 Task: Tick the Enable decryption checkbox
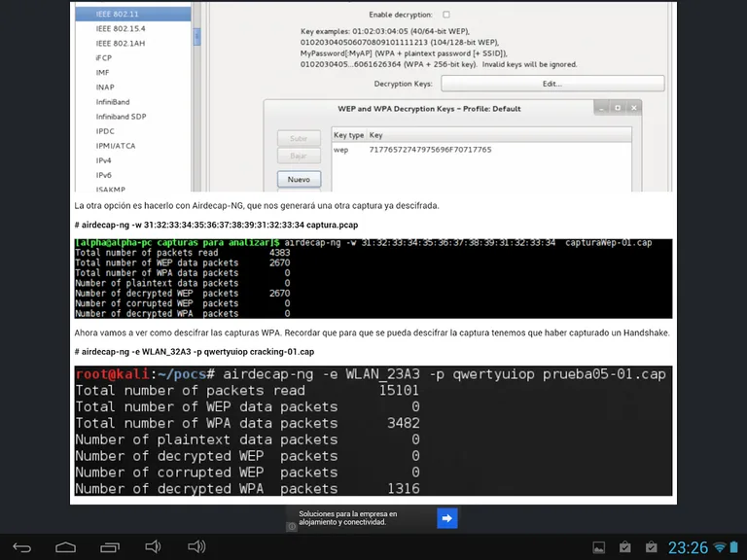[x=445, y=15]
